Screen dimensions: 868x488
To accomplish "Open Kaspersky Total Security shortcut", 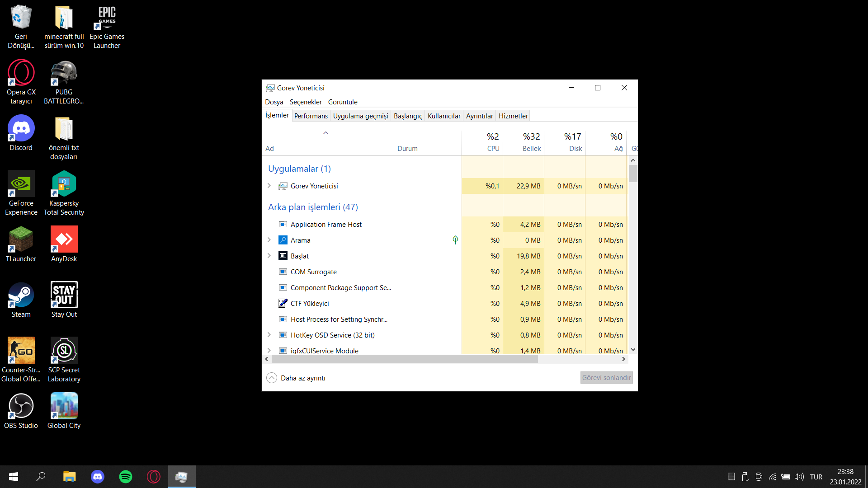I will click(x=64, y=185).
